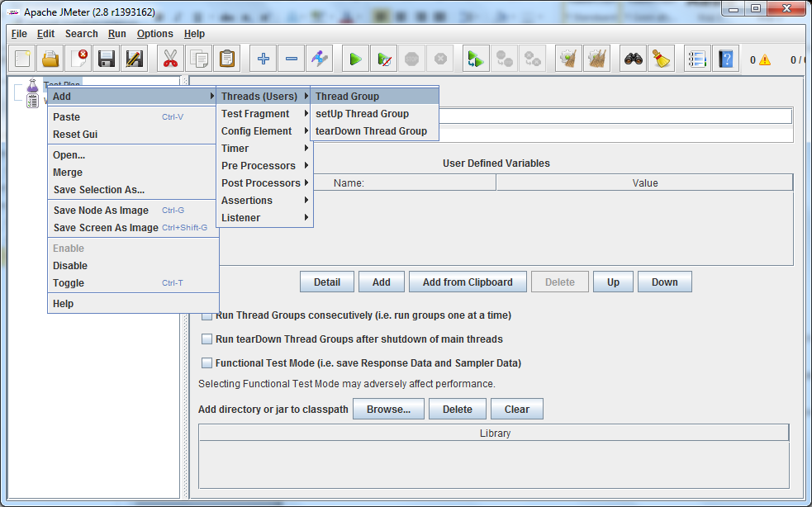Open the Options menu
Viewport: 812px width, 507px height.
point(154,34)
